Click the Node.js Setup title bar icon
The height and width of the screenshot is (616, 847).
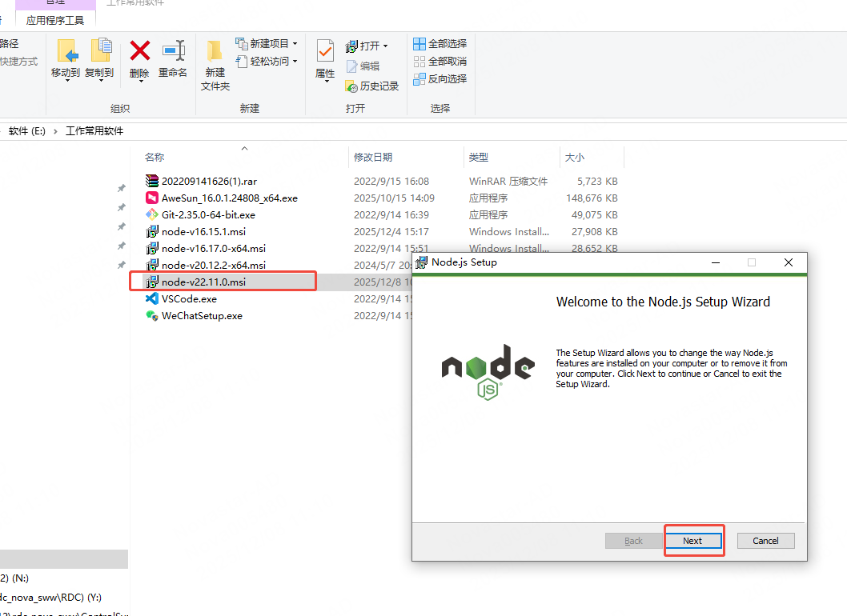(x=421, y=262)
